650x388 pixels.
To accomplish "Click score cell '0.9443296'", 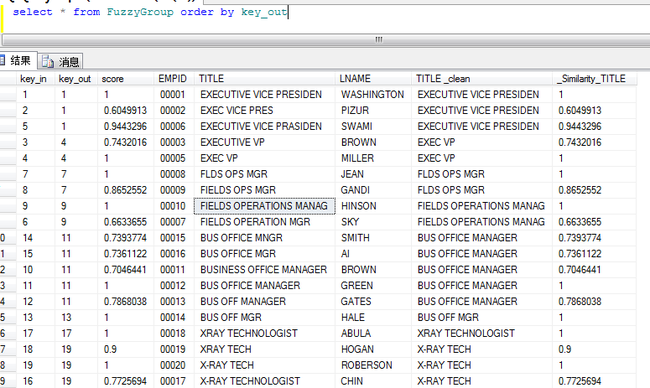I will [125, 126].
